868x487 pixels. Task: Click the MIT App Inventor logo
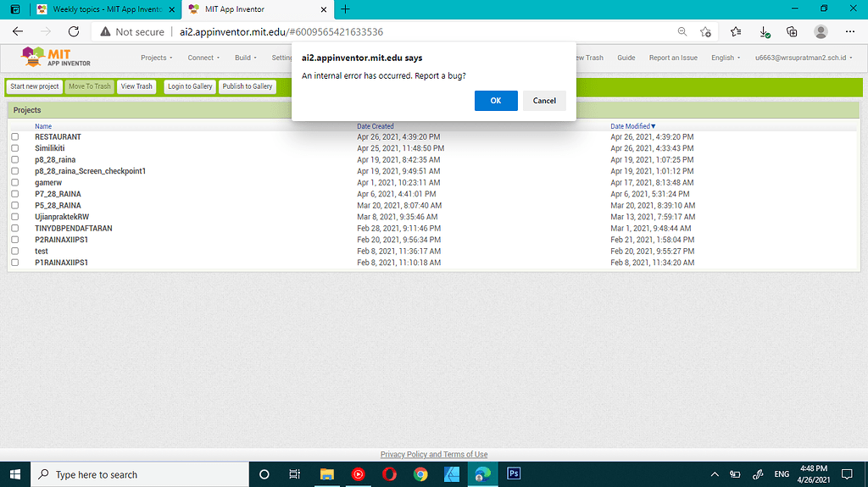[56, 58]
